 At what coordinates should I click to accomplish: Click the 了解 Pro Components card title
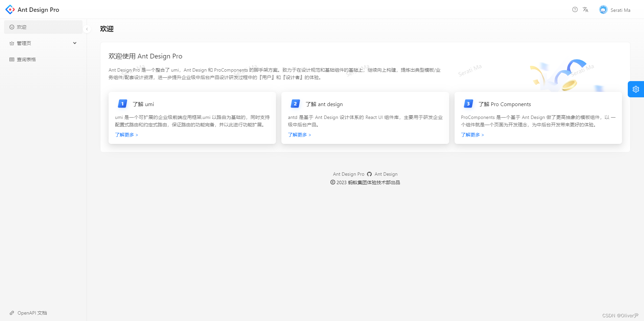click(505, 104)
